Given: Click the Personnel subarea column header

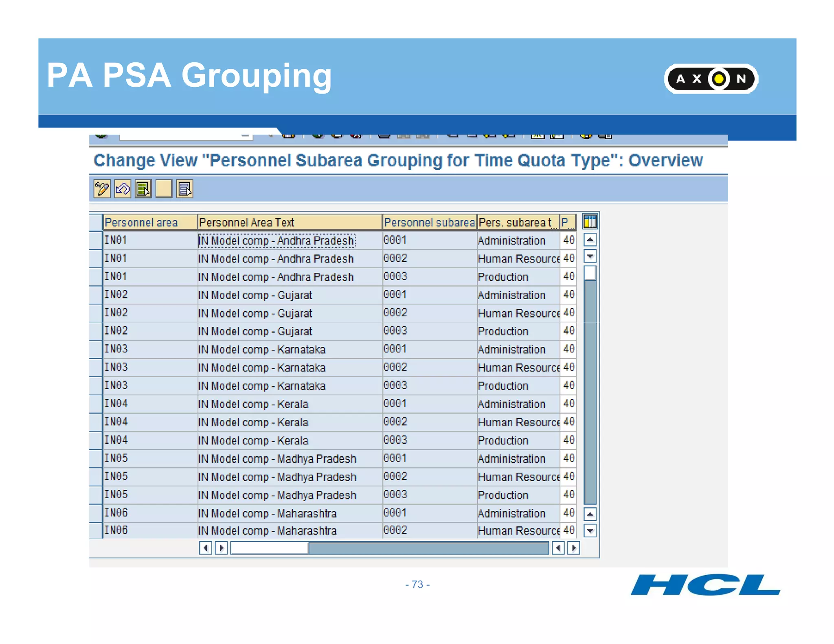Looking at the screenshot, I should [x=430, y=222].
